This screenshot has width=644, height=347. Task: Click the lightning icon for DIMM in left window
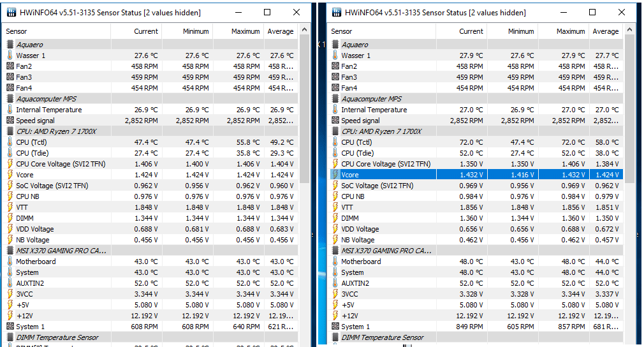click(10, 218)
